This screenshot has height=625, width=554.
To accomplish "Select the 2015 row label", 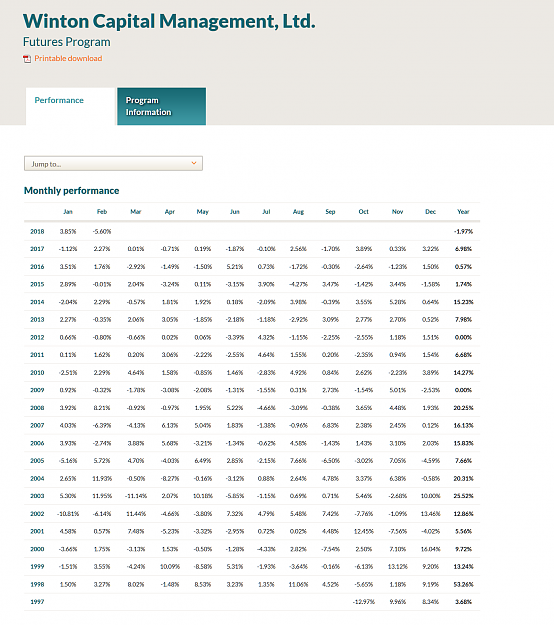I will [x=37, y=285].
